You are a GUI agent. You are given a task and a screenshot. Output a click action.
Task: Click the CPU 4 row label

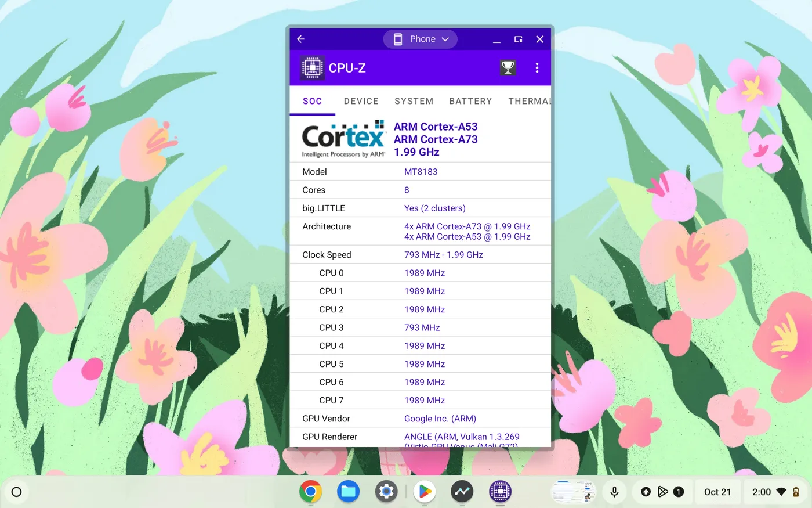coord(331,346)
